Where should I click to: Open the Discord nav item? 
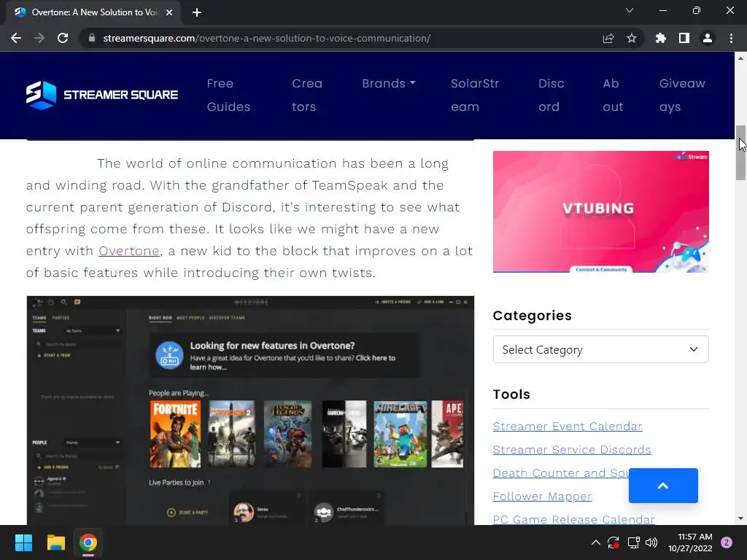tap(551, 95)
